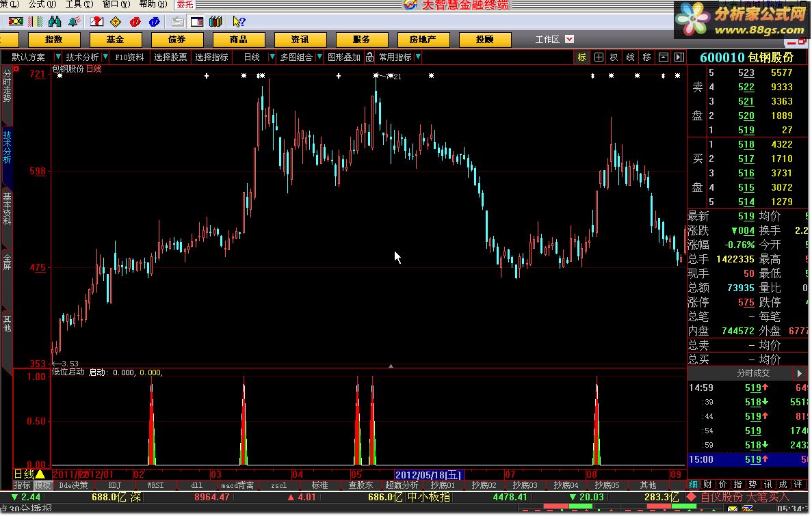Image resolution: width=812 pixels, height=516 pixels.
Task: Expand the 日线 period dropdown arrow
Action: pos(272,57)
